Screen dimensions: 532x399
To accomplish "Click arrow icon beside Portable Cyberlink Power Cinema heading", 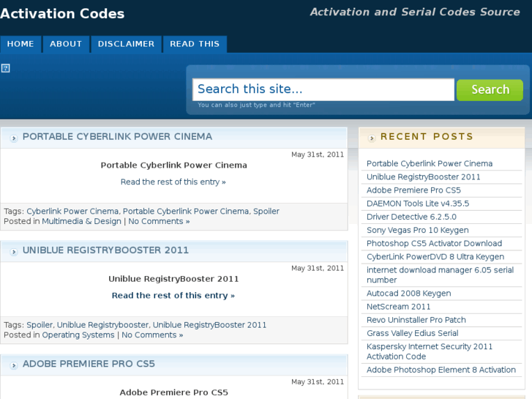I will click(14, 138).
